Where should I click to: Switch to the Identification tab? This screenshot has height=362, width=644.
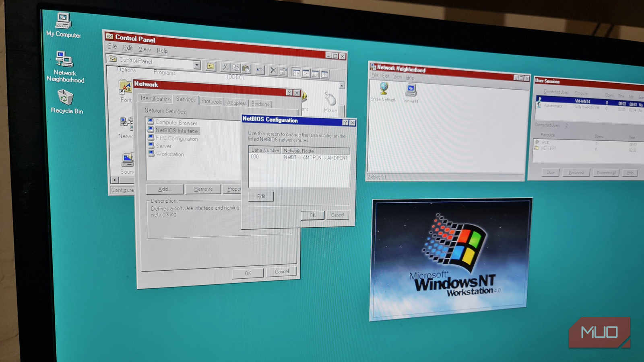coord(155,99)
